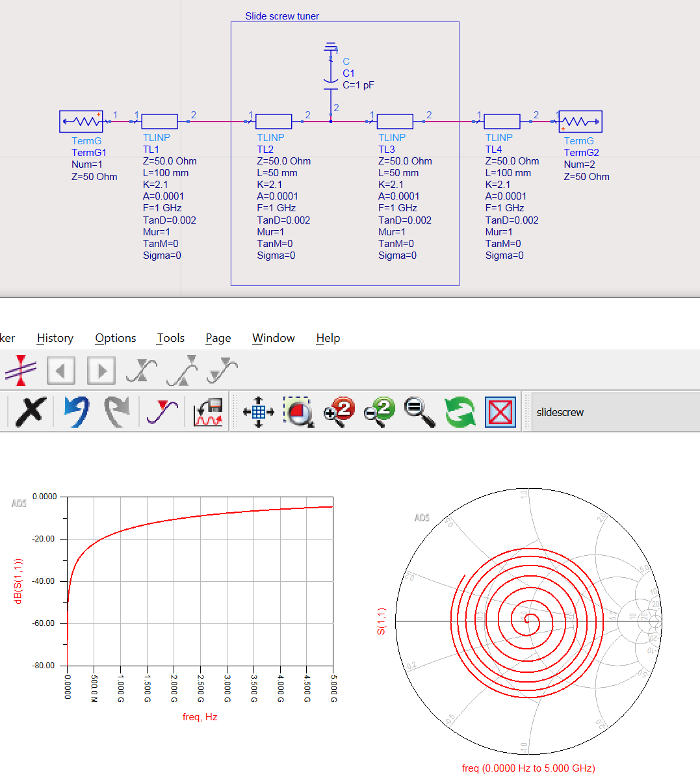Click TL3's TanD=0.002 parameter
700x782 pixels.
[x=405, y=220]
